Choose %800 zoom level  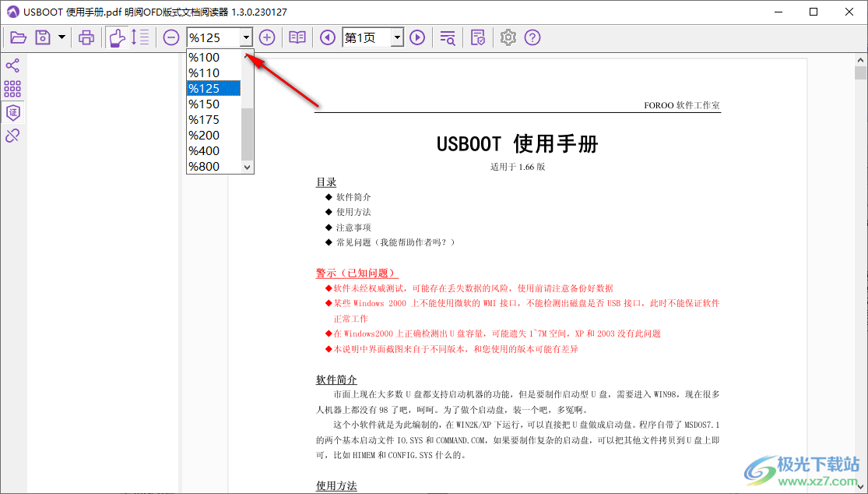click(213, 166)
